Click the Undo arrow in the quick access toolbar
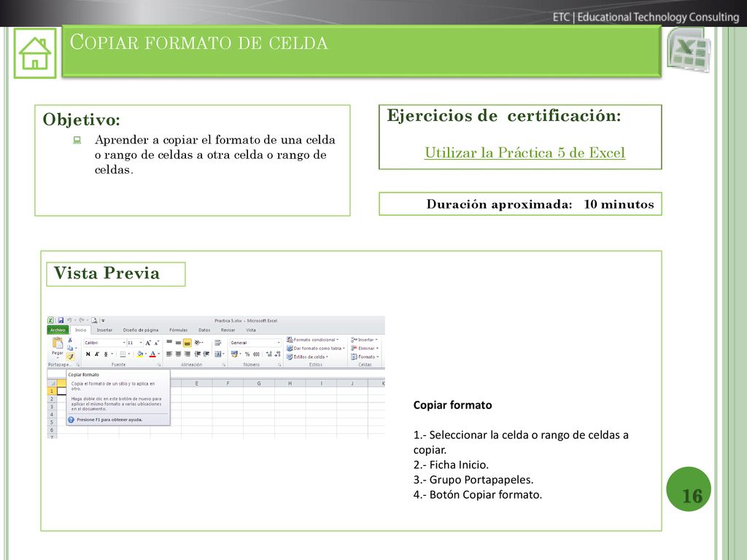 point(69,321)
